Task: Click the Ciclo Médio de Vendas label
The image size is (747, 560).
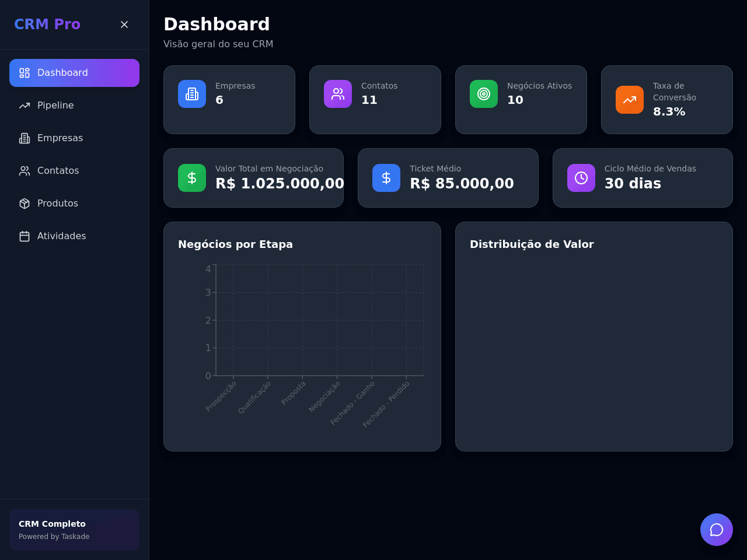Action: pos(650,169)
